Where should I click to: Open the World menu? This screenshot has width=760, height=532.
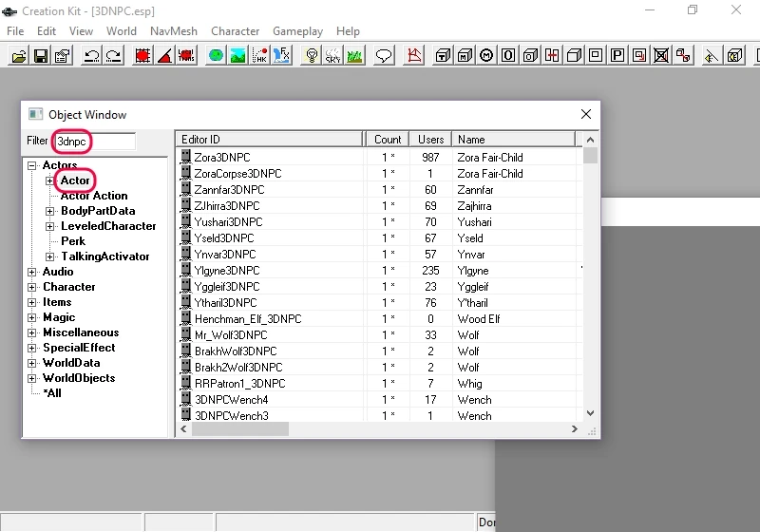click(x=122, y=31)
